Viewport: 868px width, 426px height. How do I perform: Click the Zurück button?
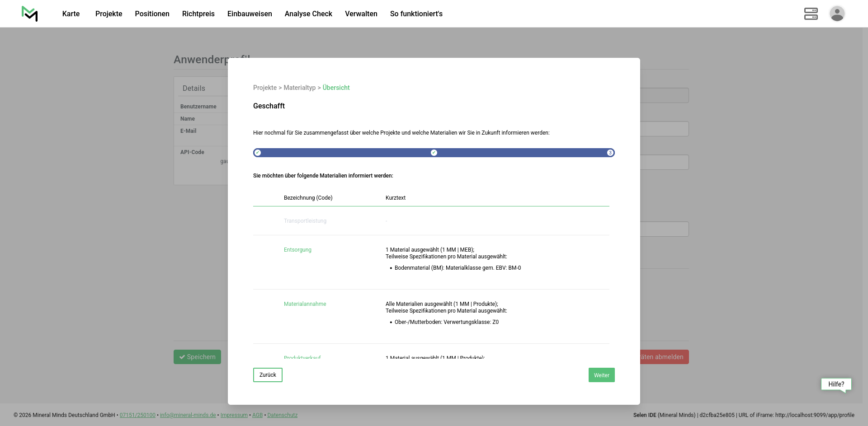pyautogui.click(x=268, y=375)
